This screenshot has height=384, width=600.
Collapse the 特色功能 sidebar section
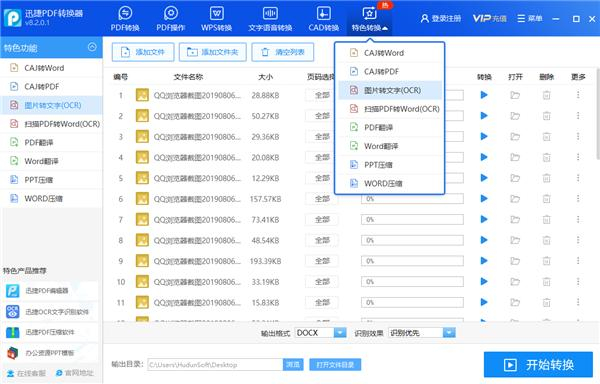pos(92,47)
